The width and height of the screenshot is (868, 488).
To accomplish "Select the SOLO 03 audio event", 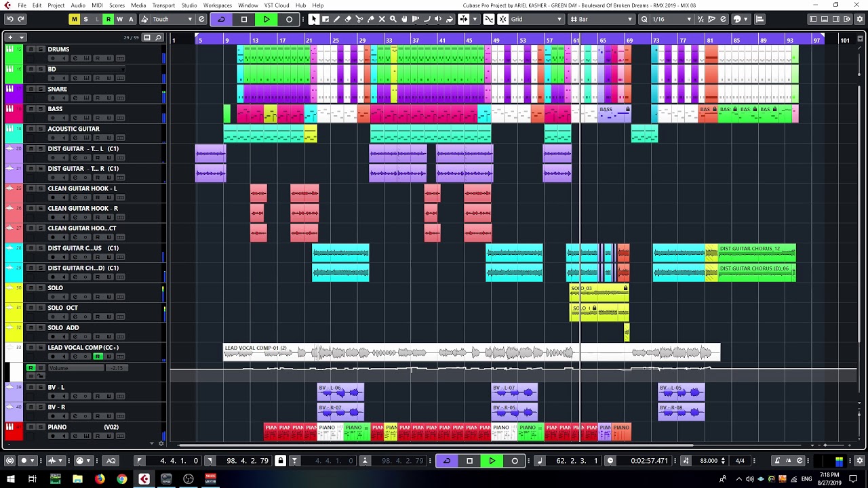I will (x=599, y=293).
